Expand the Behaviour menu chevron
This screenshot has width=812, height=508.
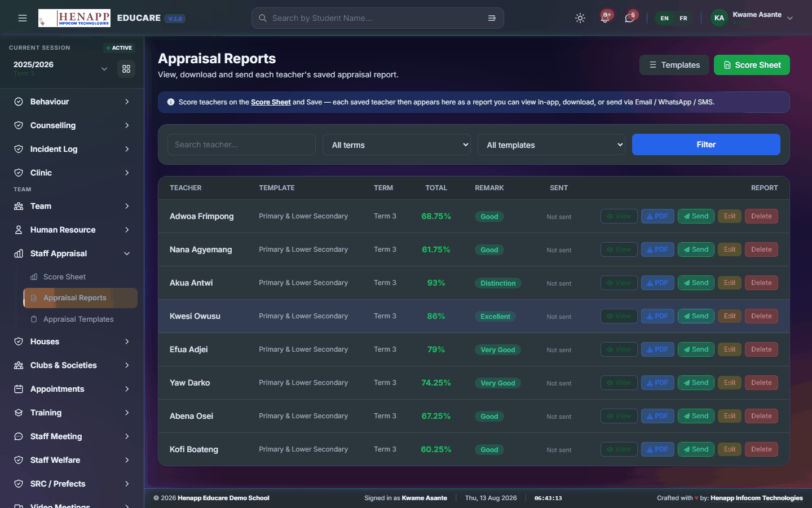[127, 102]
